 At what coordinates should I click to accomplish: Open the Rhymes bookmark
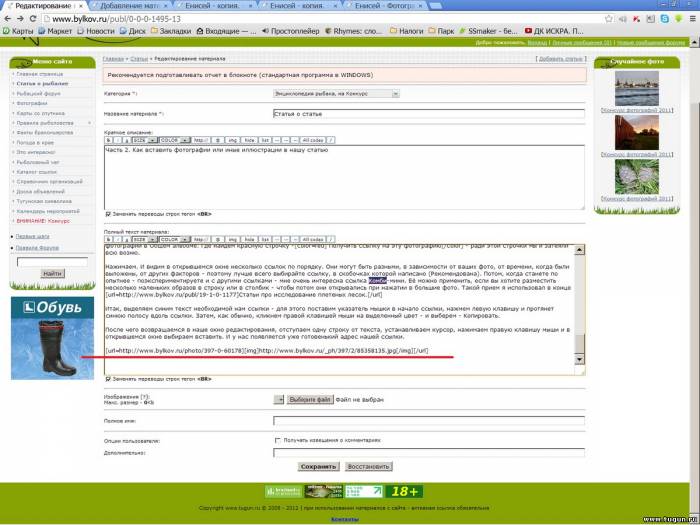353,31
